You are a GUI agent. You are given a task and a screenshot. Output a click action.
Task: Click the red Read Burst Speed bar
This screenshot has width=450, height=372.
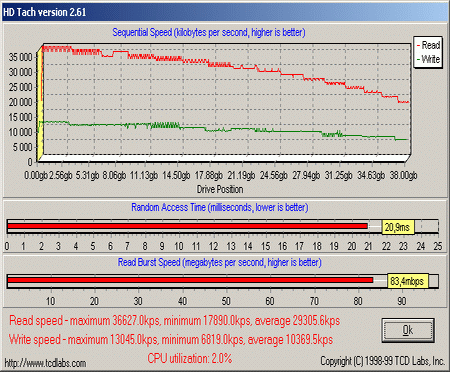pyautogui.click(x=190, y=280)
